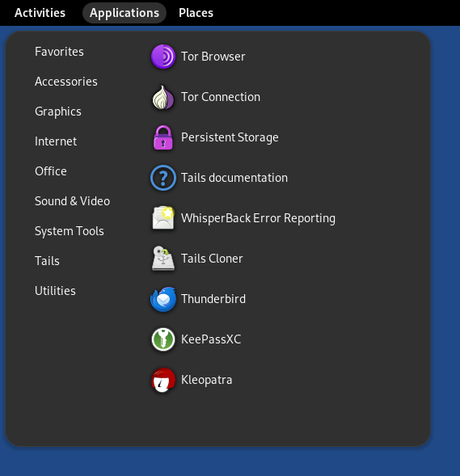
Task: Select the Favorites category
Action: click(x=59, y=52)
